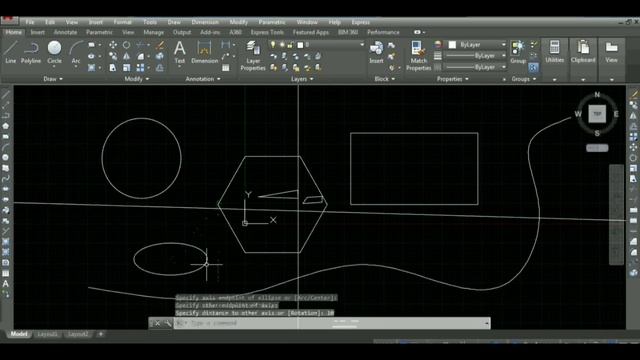Switch to the Manage ribbon tab
Viewport: 640px width, 360px height.
pyautogui.click(x=153, y=32)
